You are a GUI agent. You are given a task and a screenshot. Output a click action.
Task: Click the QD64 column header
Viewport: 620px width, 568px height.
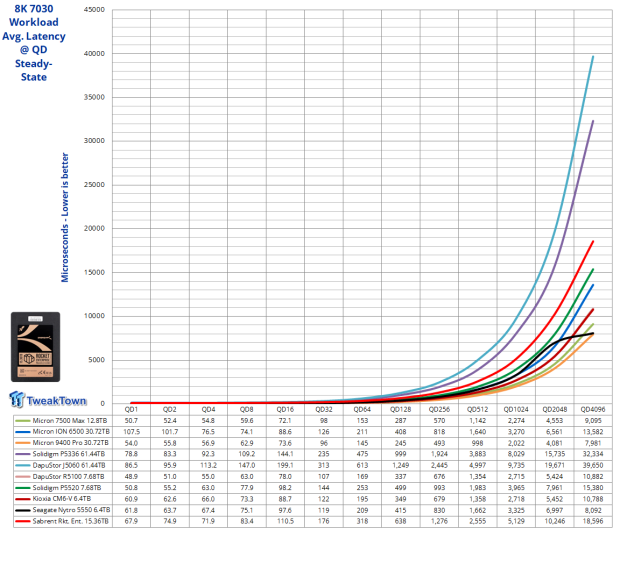click(362, 409)
